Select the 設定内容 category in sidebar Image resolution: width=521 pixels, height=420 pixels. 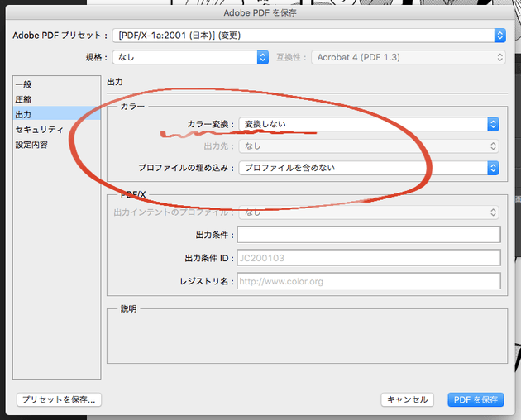click(56, 144)
